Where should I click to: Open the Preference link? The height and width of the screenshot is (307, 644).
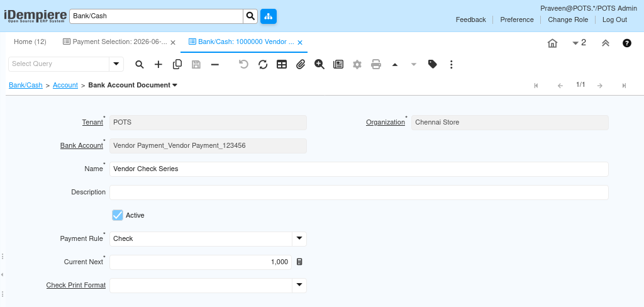tap(517, 20)
